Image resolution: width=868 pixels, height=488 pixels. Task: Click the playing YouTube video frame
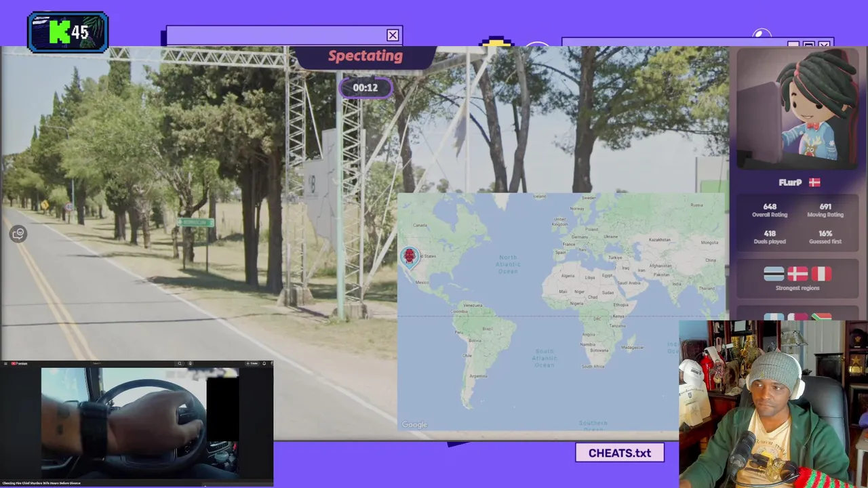tap(140, 424)
